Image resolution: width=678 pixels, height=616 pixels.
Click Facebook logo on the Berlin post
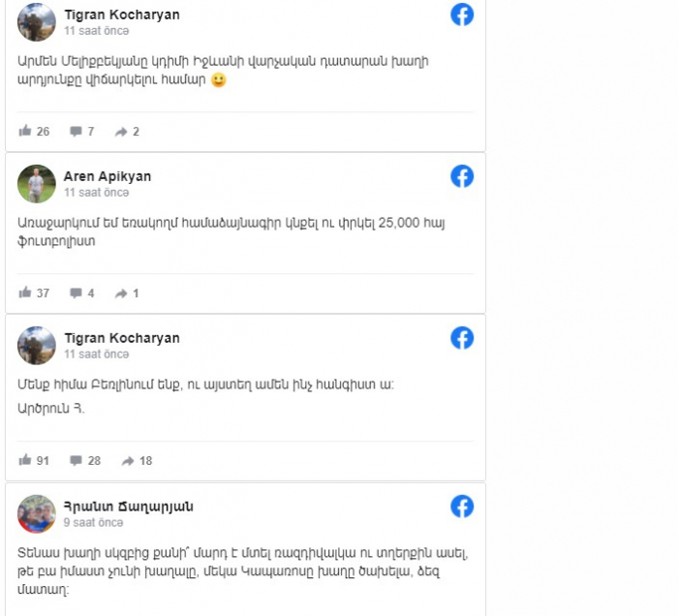(x=462, y=338)
